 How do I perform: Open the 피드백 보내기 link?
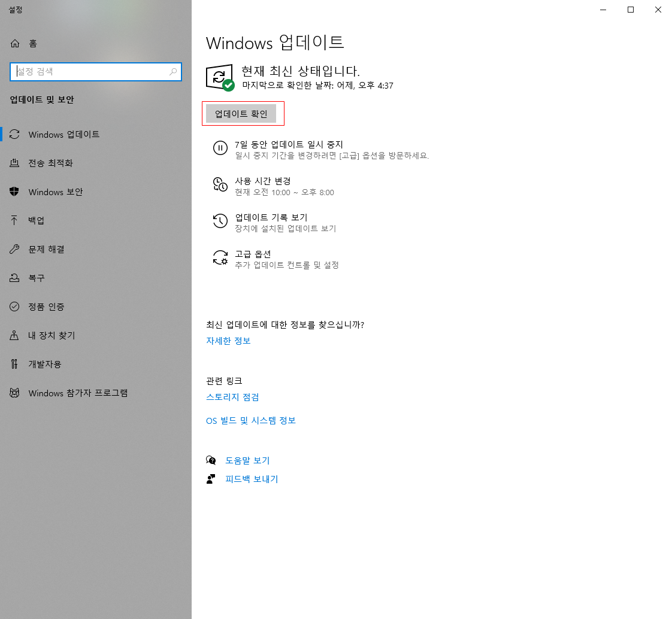252,479
